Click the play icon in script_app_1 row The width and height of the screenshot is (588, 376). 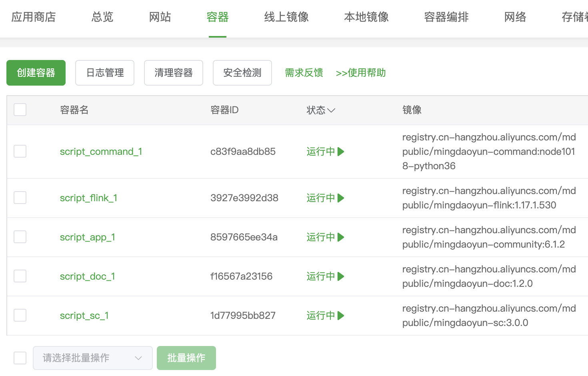click(x=341, y=237)
